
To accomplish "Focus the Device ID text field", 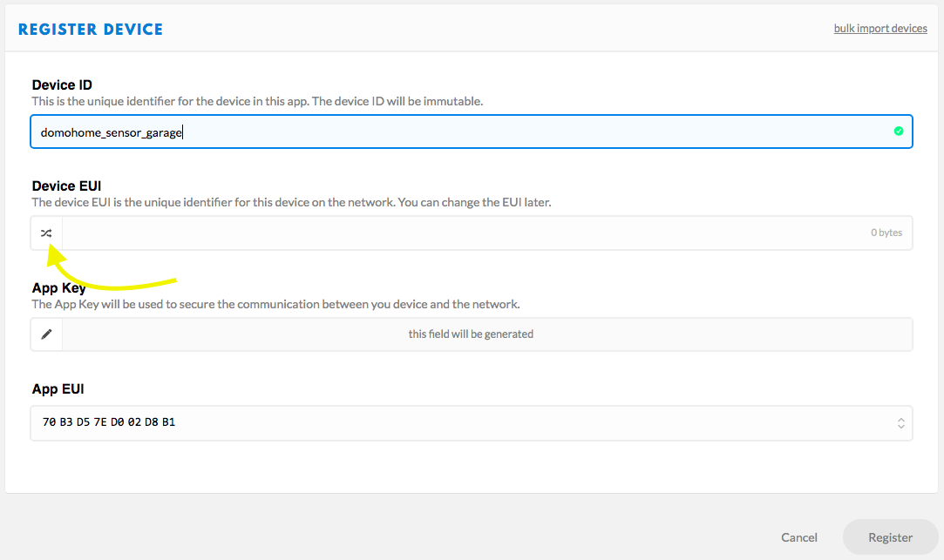I will [436, 132].
